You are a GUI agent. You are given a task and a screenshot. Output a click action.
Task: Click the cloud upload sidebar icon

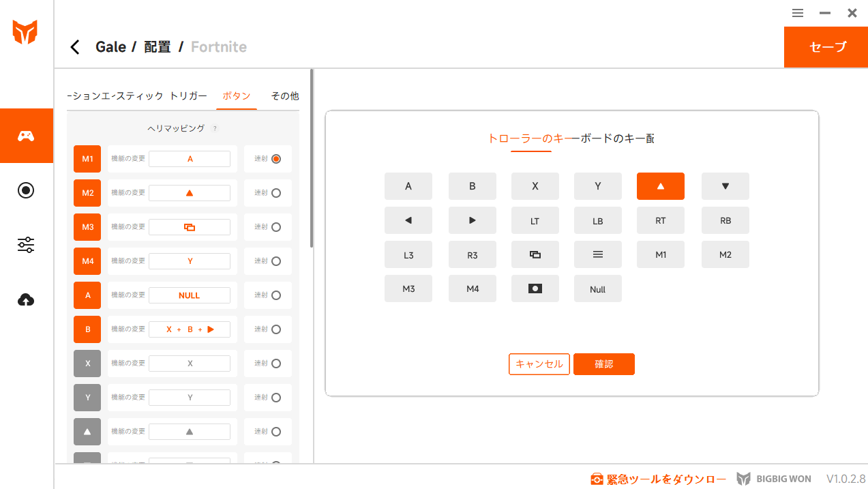tap(26, 299)
